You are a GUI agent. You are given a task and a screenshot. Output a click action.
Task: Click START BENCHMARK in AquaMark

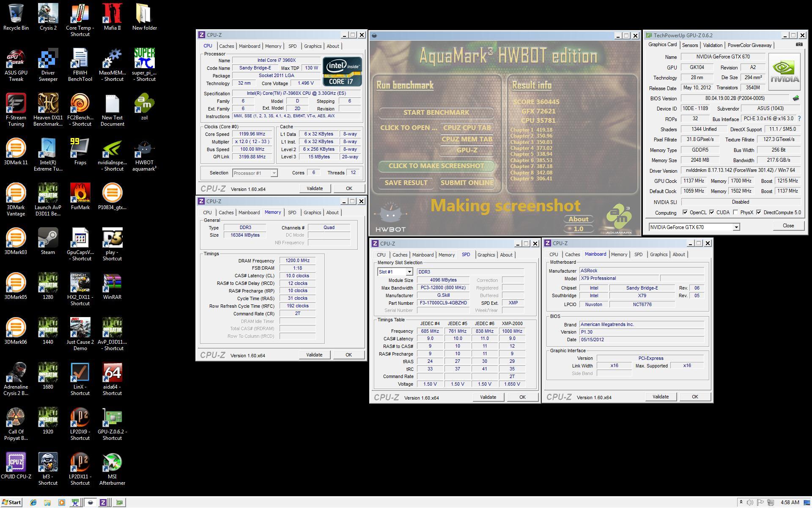click(x=436, y=113)
